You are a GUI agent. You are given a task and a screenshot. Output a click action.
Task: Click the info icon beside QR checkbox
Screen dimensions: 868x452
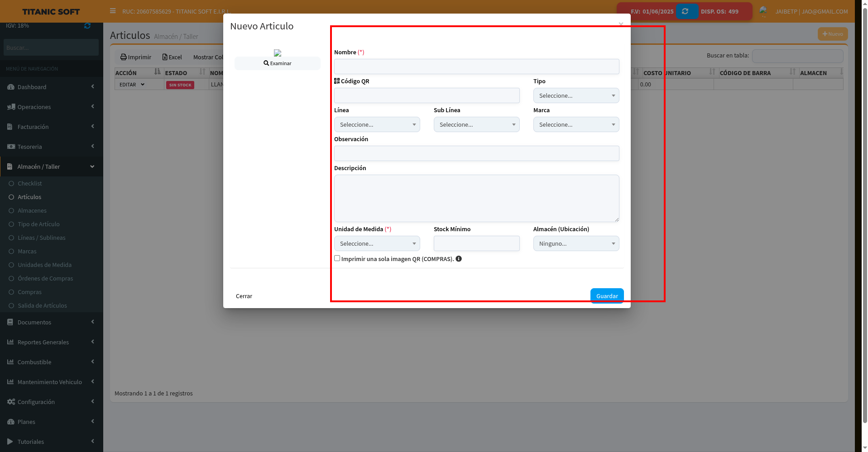click(459, 259)
